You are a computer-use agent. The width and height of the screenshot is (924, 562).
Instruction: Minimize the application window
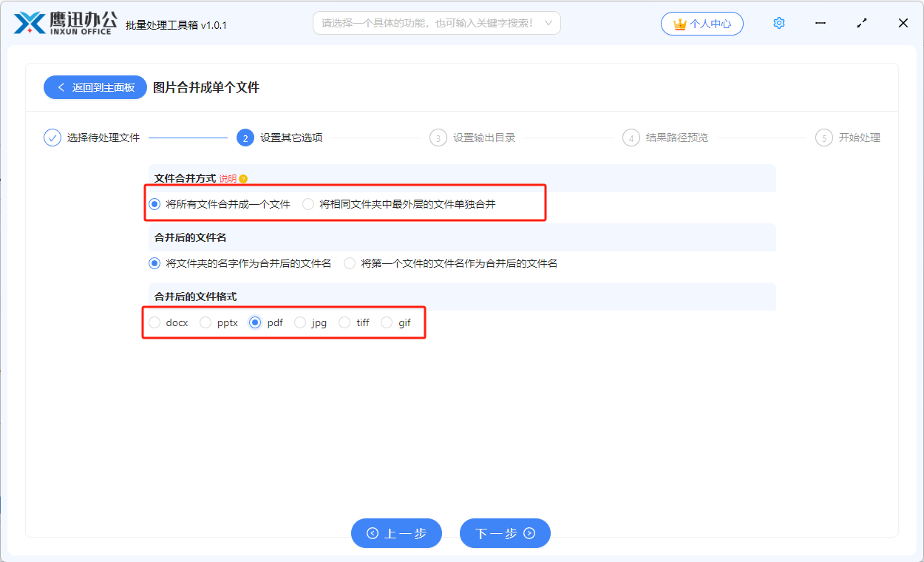coord(821,23)
